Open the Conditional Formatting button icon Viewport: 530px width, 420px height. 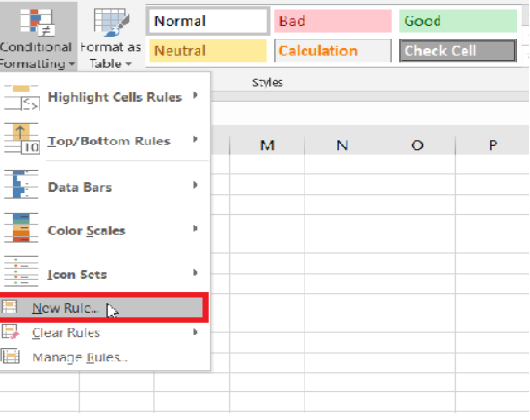coord(37,22)
